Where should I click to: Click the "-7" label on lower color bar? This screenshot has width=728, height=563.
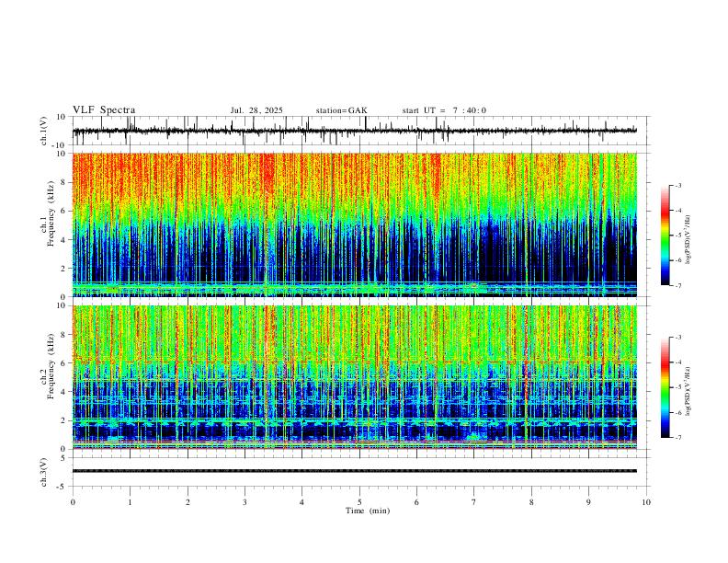[x=677, y=437]
